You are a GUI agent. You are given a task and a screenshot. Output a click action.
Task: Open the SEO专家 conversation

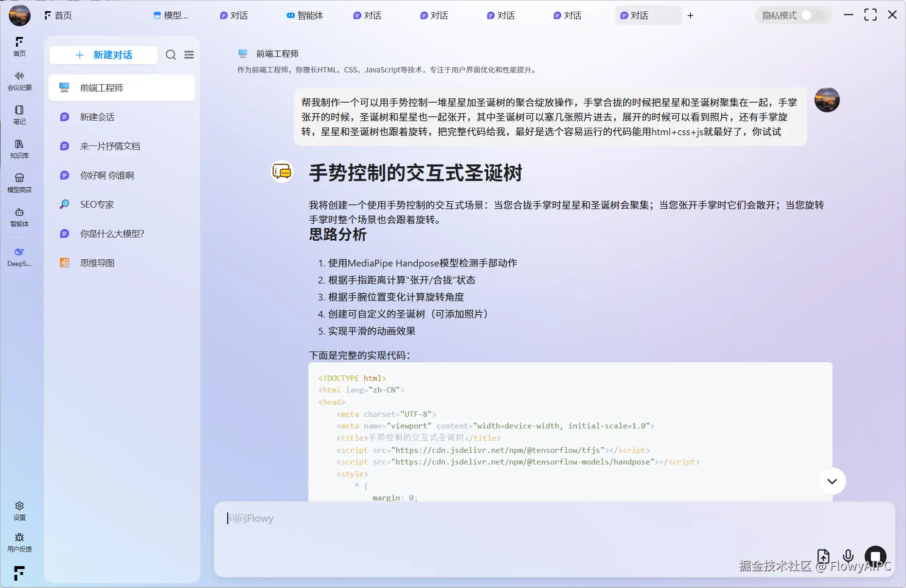tap(122, 205)
